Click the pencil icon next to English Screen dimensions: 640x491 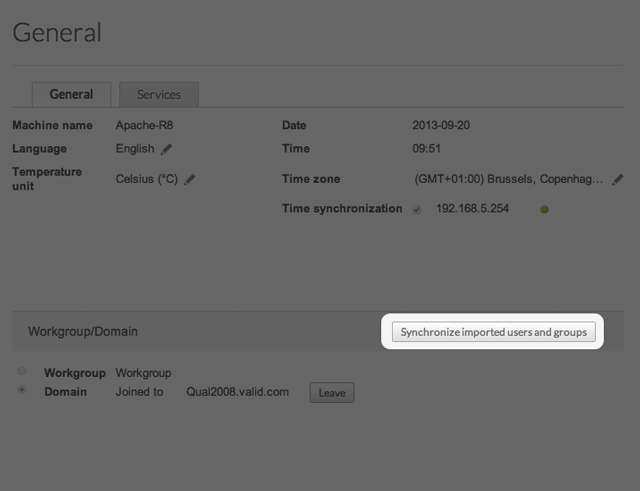tap(167, 149)
